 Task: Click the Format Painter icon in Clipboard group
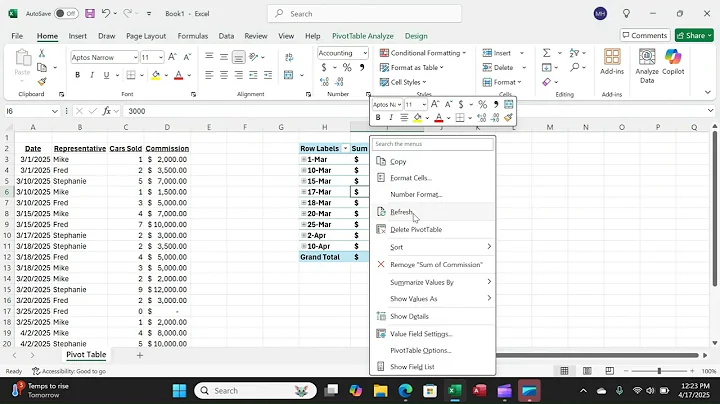coord(42,82)
